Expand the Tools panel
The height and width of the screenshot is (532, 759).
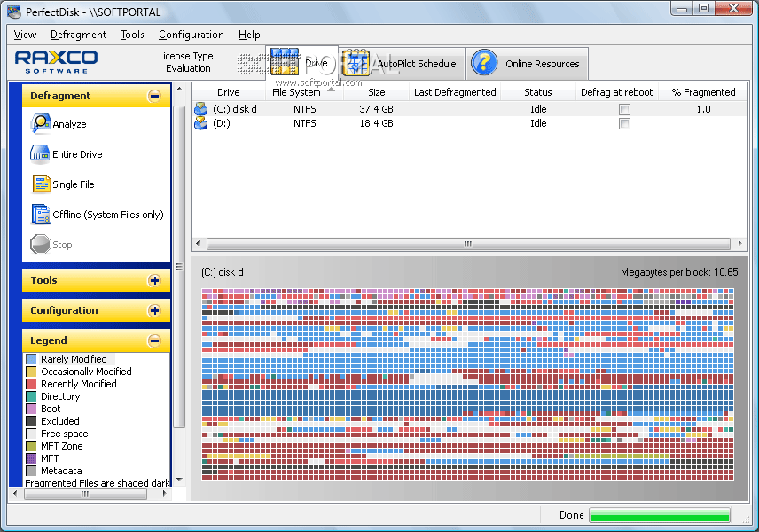(154, 280)
